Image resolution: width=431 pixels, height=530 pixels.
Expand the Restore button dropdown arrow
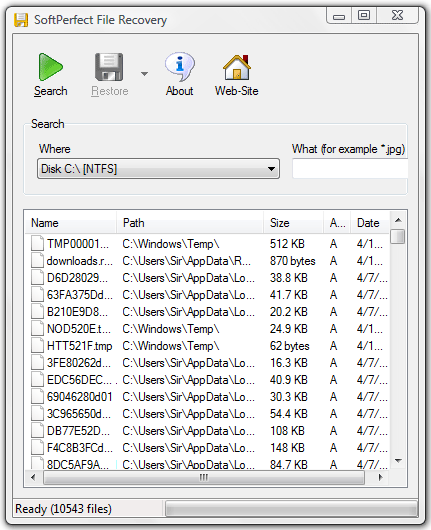(x=144, y=74)
